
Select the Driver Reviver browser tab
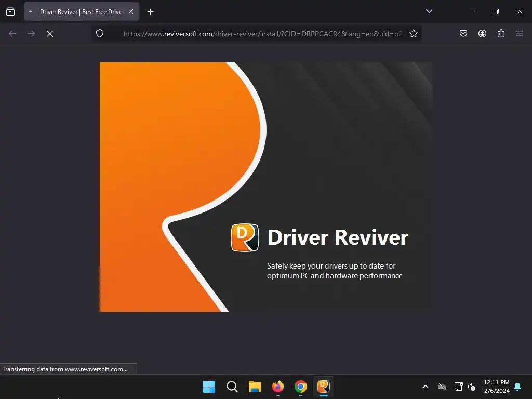(x=82, y=12)
